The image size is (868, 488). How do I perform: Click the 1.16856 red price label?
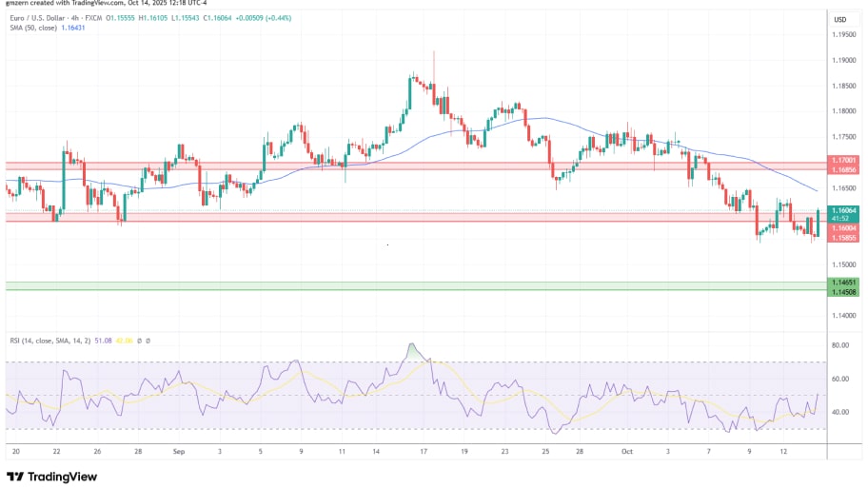pos(842,168)
